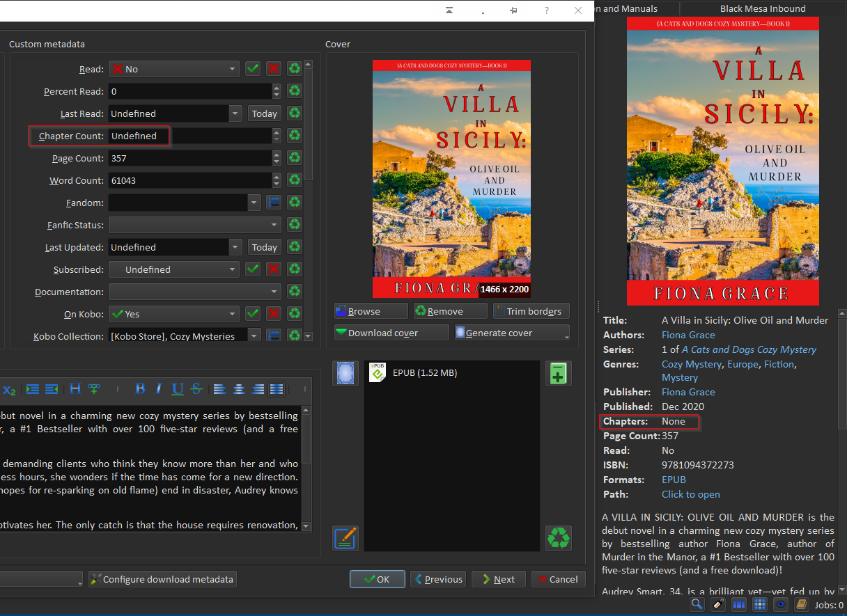Click the Download cover button
Image resolution: width=847 pixels, height=616 pixels.
coord(391,333)
